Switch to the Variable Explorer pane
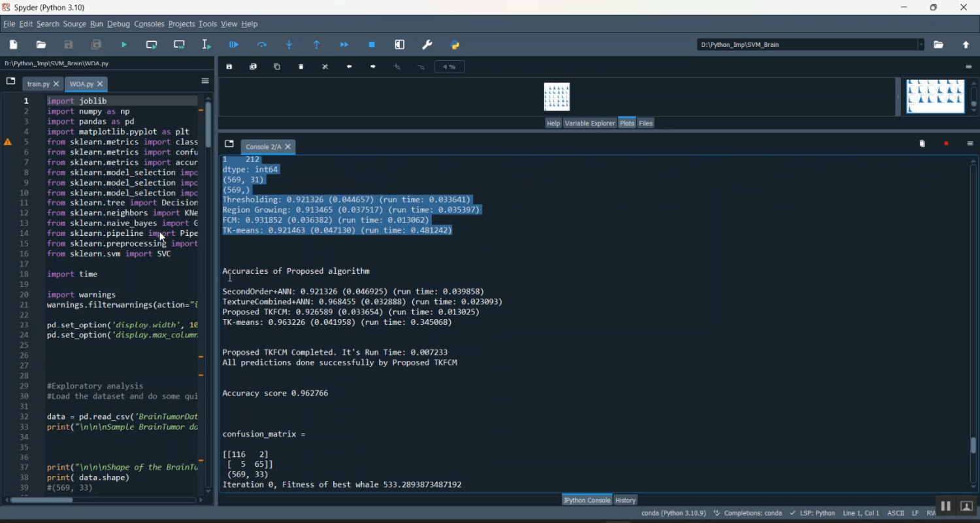980x523 pixels. [590, 123]
